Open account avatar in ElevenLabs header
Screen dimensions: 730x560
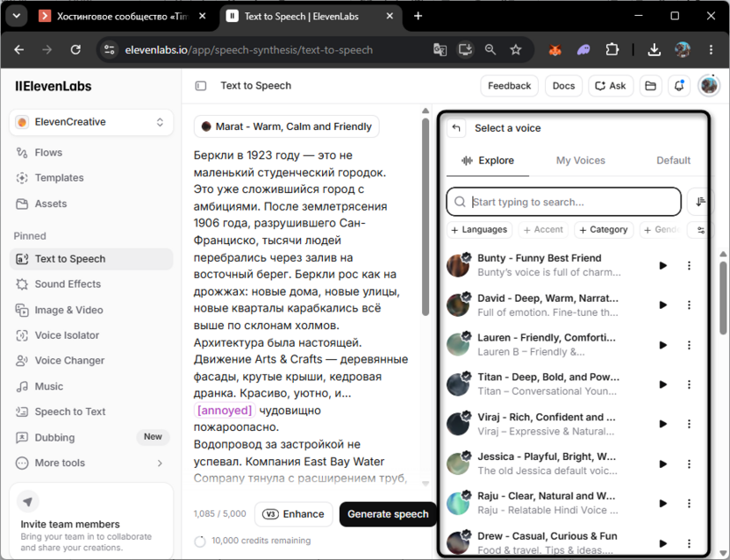click(709, 86)
